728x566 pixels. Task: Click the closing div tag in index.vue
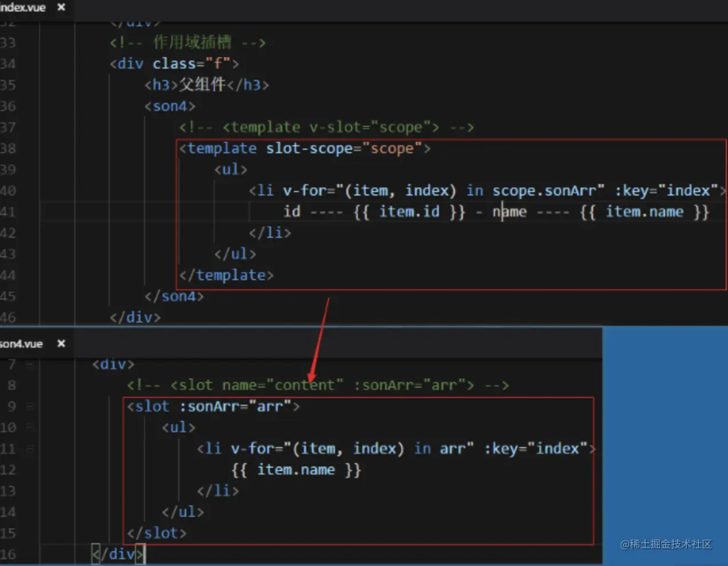(135, 317)
